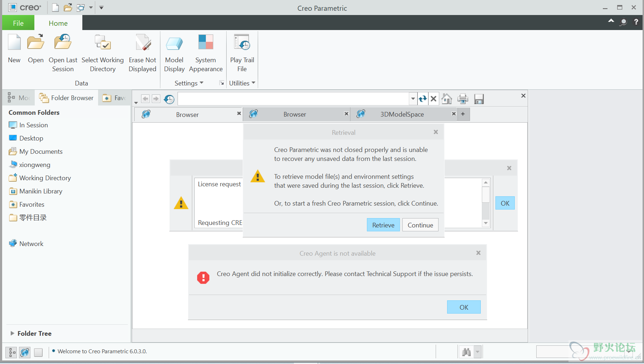This screenshot has height=364, width=644.
Task: Click Play Trail File icon
Action: point(242,42)
